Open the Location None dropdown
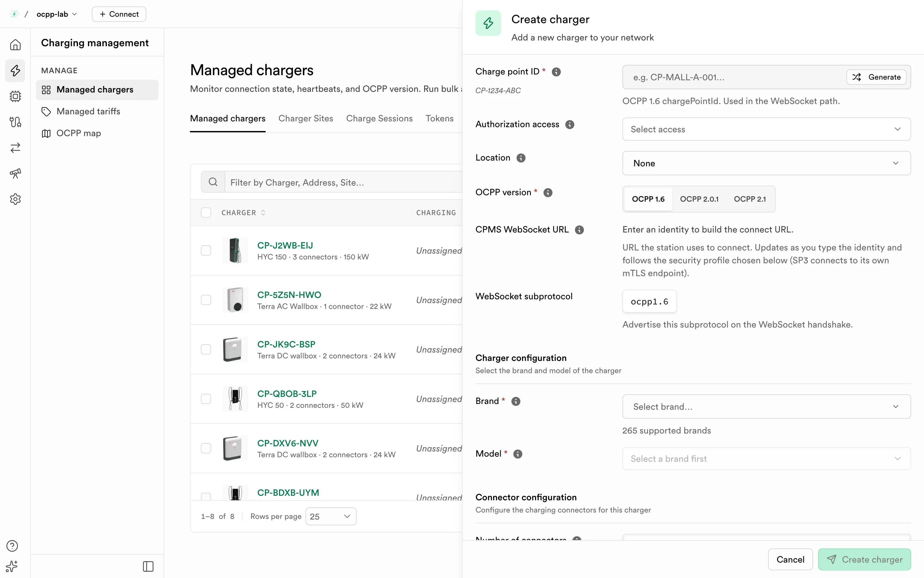Image resolution: width=924 pixels, height=578 pixels. click(766, 163)
